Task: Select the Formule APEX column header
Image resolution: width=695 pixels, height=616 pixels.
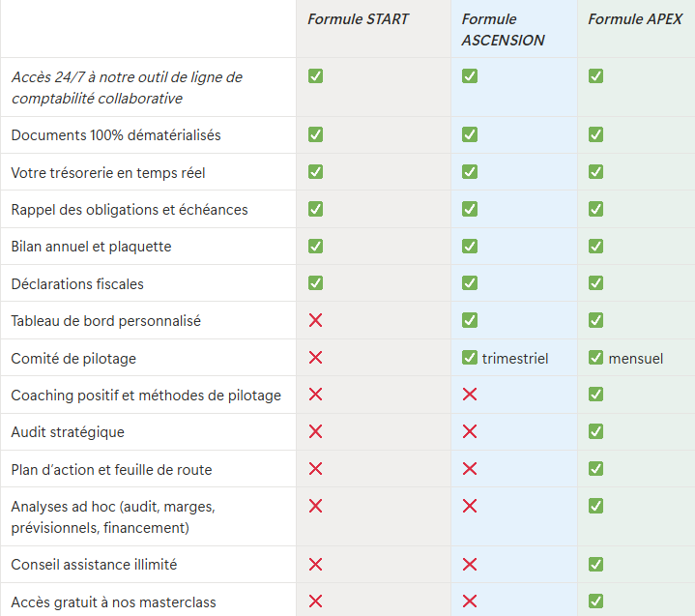Action: pos(635,19)
